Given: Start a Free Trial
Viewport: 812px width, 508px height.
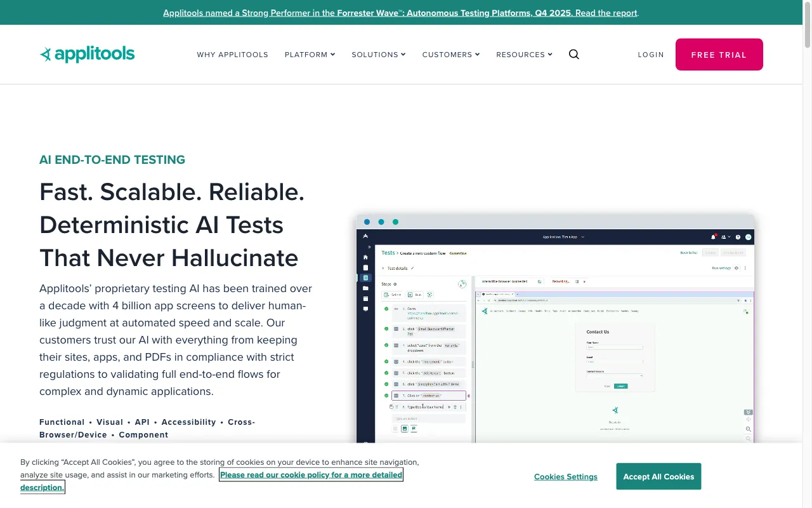Looking at the screenshot, I should (719, 55).
